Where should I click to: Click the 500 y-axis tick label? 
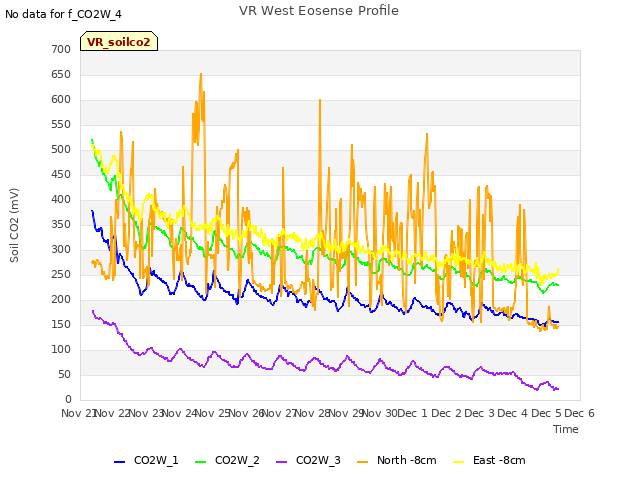click(61, 149)
